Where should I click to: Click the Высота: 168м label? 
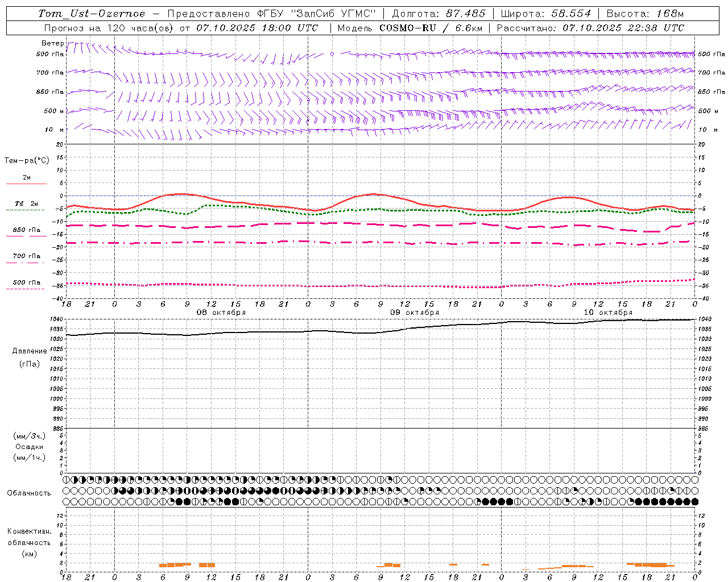pos(645,14)
